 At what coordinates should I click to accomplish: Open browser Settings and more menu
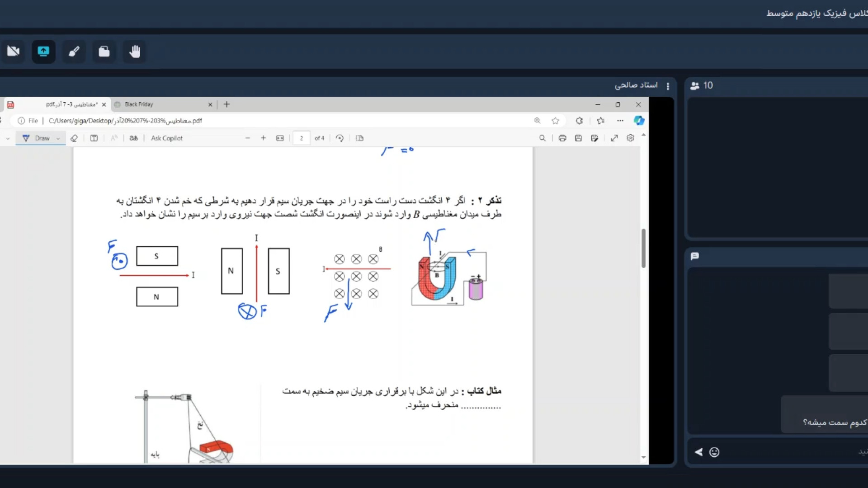tap(620, 121)
